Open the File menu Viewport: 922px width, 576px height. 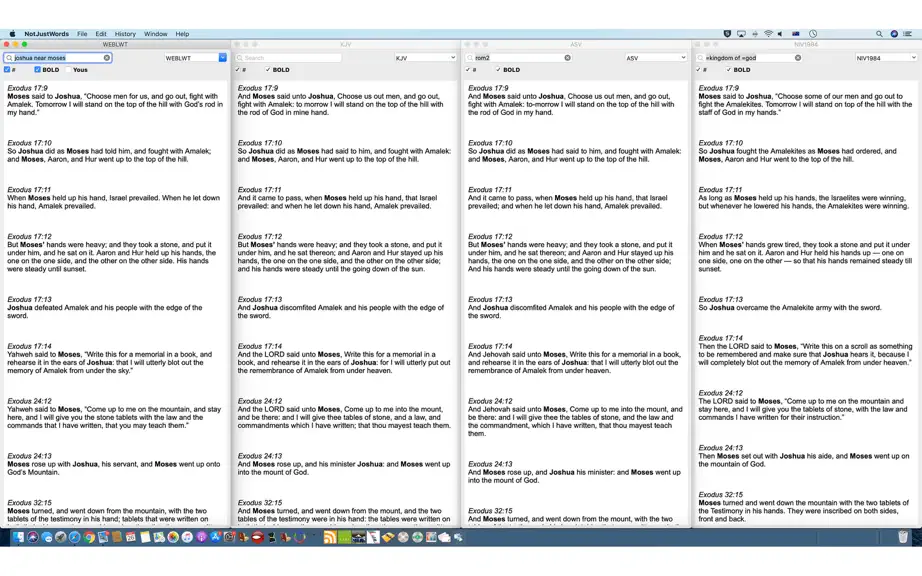coord(82,34)
